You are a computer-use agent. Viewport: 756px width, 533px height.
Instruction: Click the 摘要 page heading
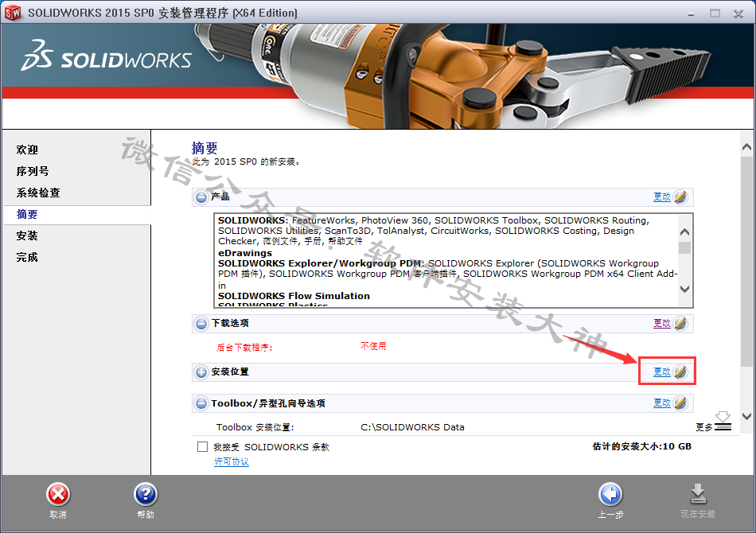tap(205, 148)
